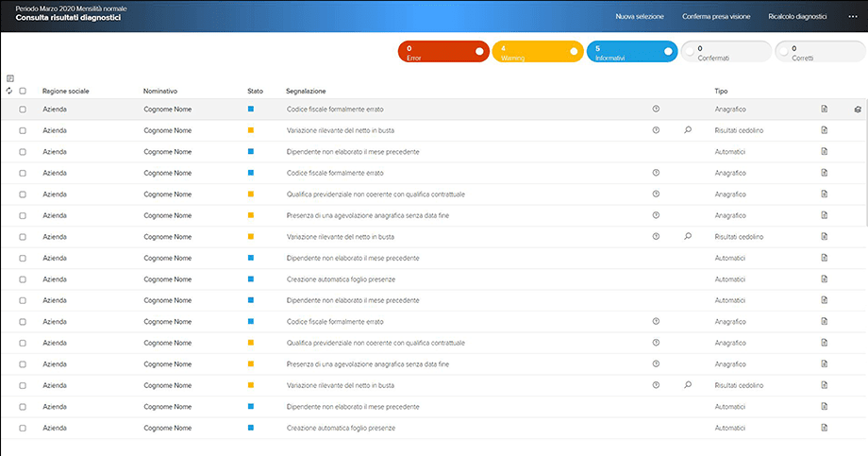Tick checkbox of first Qualifica previdenziale row

click(23, 194)
